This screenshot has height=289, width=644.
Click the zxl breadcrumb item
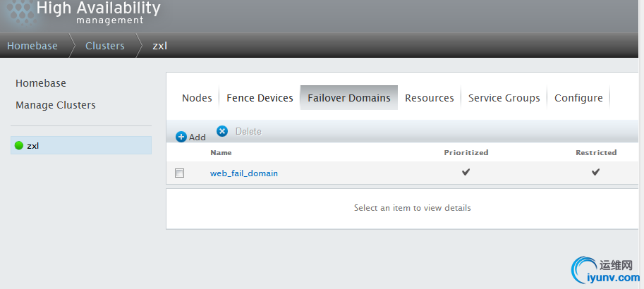[160, 46]
